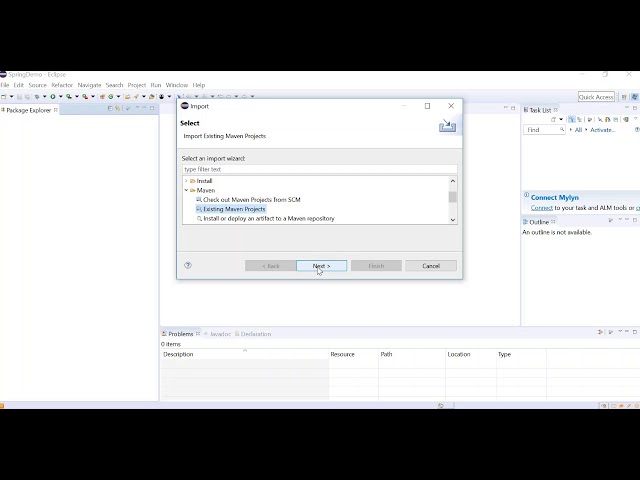Click the New wizard toolbar icon

click(x=4, y=97)
